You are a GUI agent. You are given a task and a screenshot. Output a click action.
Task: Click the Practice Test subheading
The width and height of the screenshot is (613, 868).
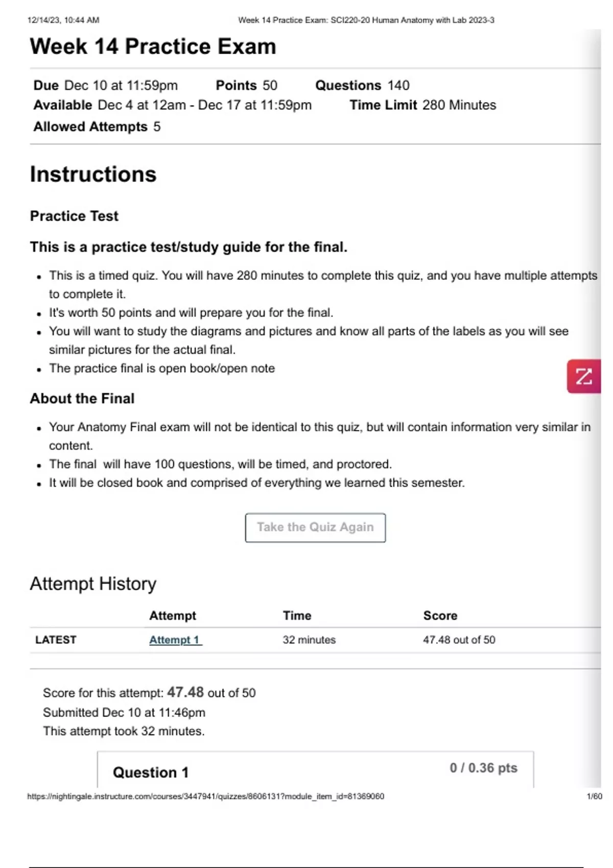click(x=74, y=216)
